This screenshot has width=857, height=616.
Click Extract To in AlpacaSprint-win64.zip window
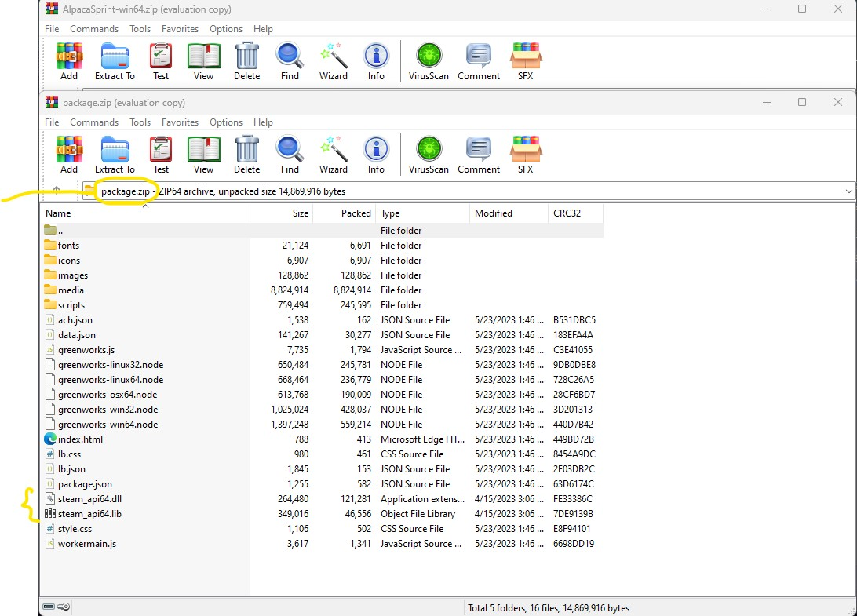(115, 61)
